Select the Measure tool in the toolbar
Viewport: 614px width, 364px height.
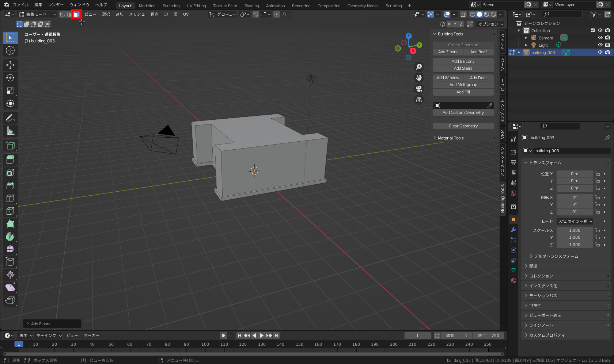click(x=10, y=131)
